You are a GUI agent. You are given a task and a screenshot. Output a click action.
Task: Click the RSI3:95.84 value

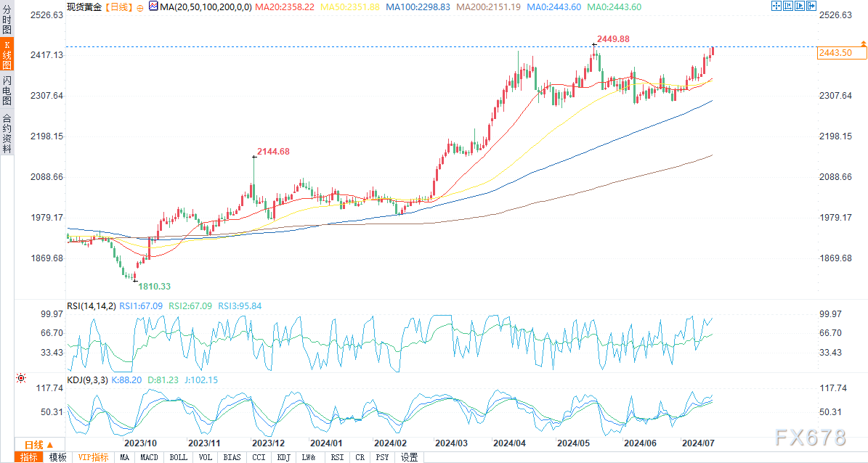[x=240, y=306]
